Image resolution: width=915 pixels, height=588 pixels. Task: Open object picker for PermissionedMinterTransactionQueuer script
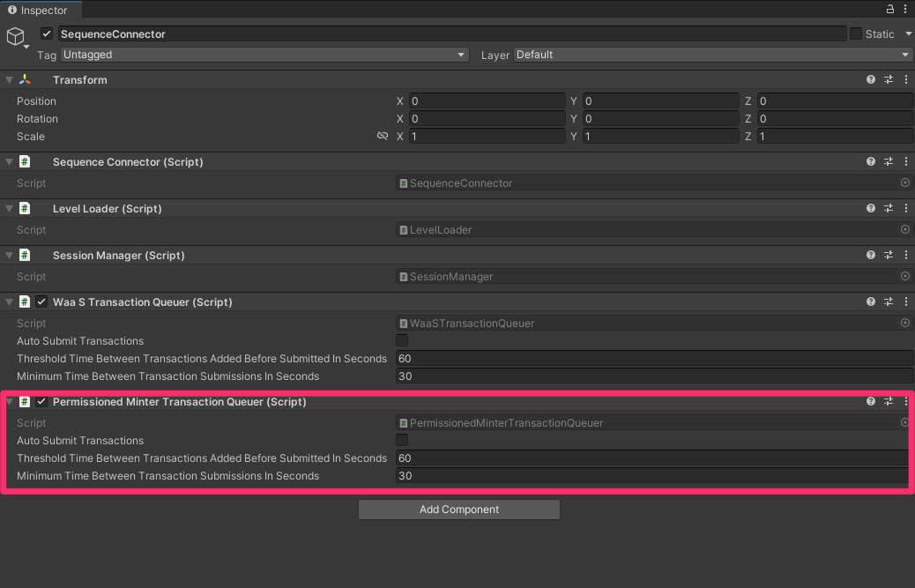(904, 422)
